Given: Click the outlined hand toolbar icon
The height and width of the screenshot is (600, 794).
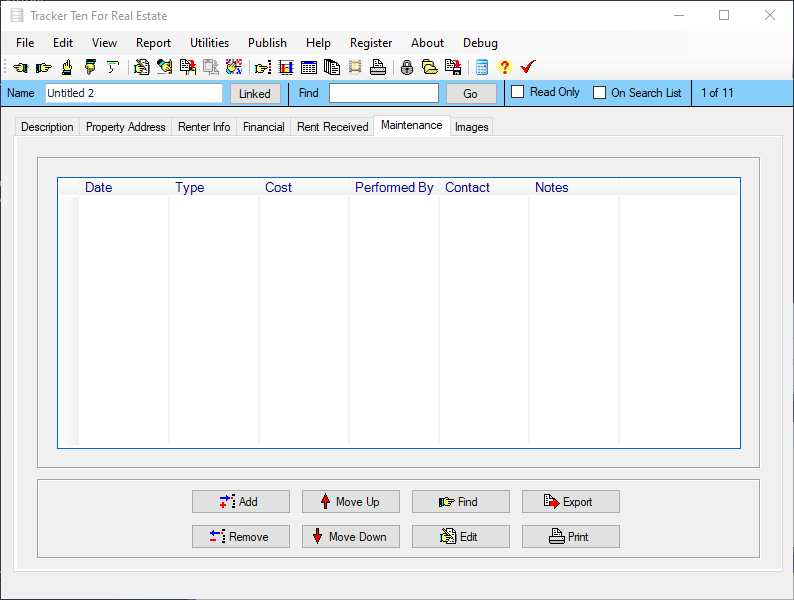Looking at the screenshot, I should pos(113,67).
